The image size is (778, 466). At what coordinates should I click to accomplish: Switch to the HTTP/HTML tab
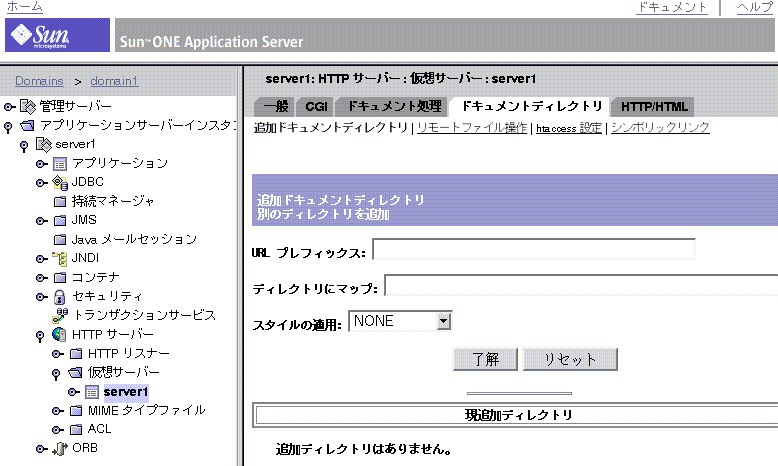click(x=654, y=106)
